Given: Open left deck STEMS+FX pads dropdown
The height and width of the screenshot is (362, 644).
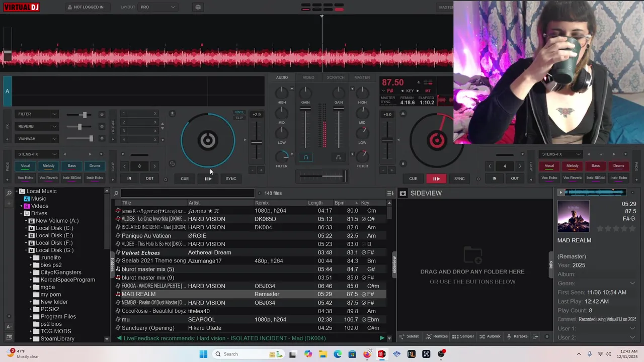Looking at the screenshot, I should [37, 154].
